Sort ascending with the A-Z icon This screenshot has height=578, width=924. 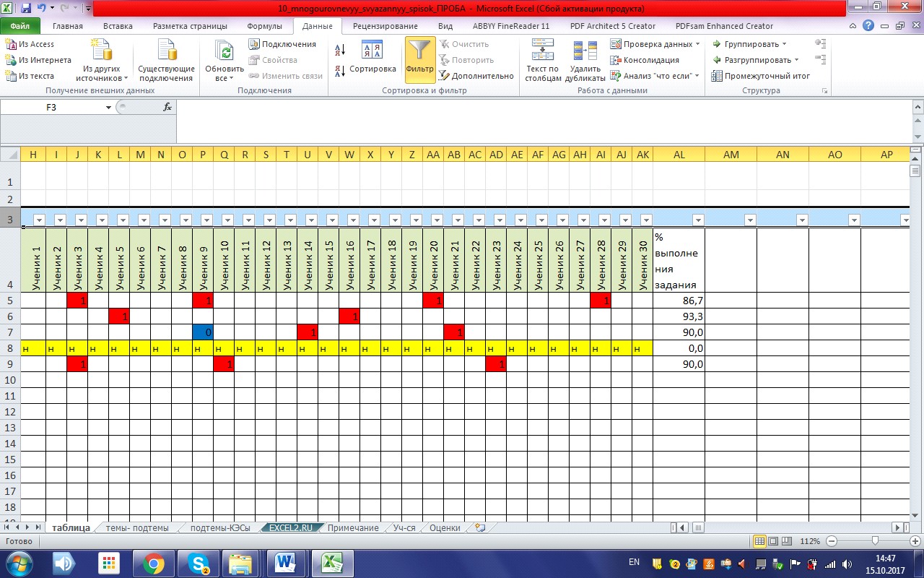pyautogui.click(x=340, y=49)
